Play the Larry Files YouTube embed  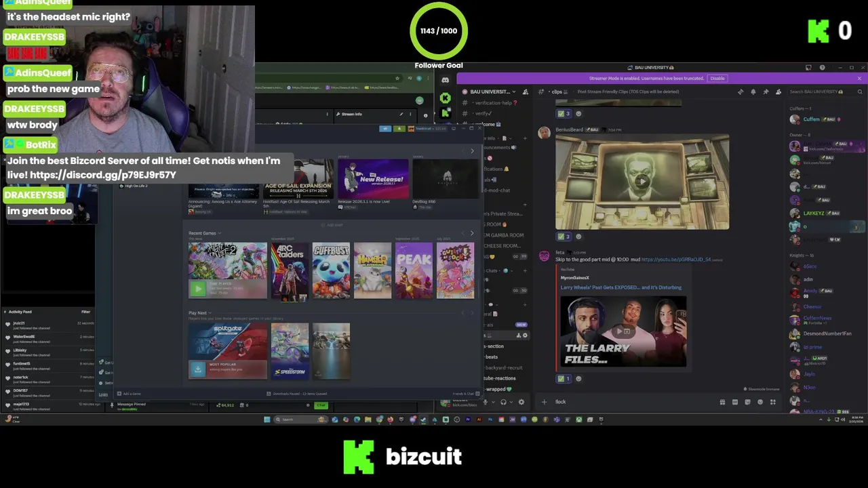coord(623,331)
